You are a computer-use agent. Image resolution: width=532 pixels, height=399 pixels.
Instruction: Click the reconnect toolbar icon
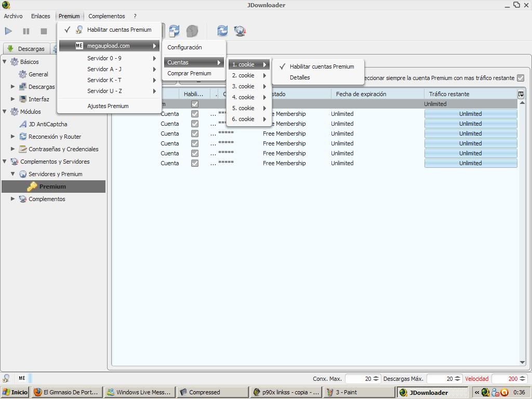coord(174,31)
